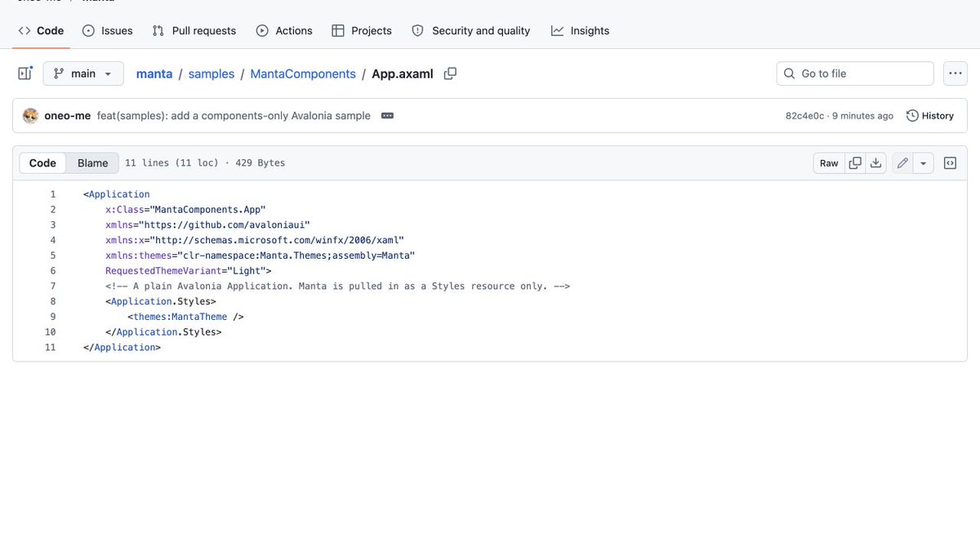Go to the Issues tab

pos(108,31)
